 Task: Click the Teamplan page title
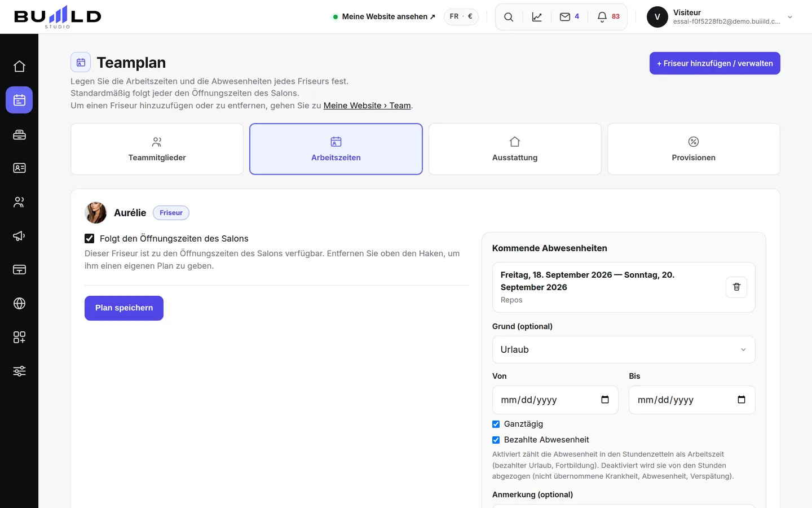coord(131,63)
